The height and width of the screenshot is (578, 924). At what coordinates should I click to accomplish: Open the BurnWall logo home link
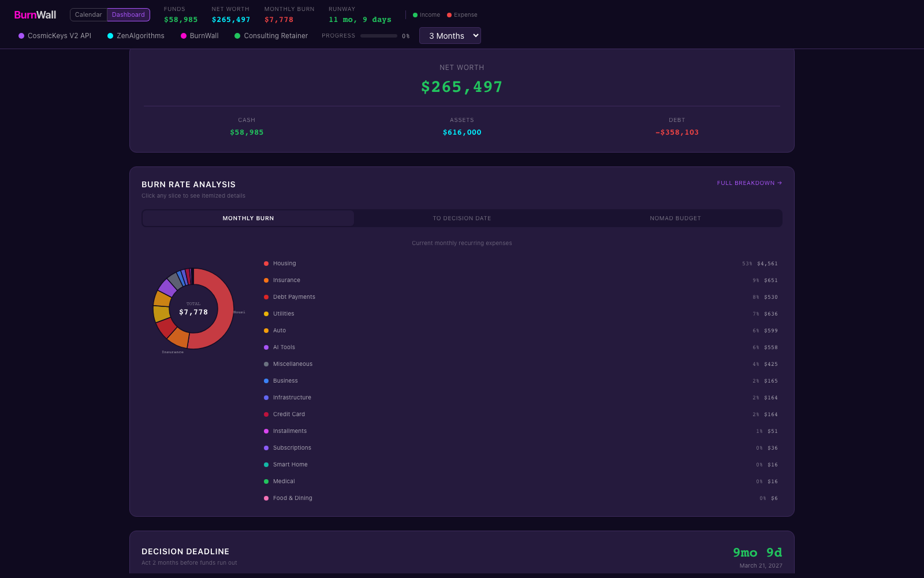(35, 15)
